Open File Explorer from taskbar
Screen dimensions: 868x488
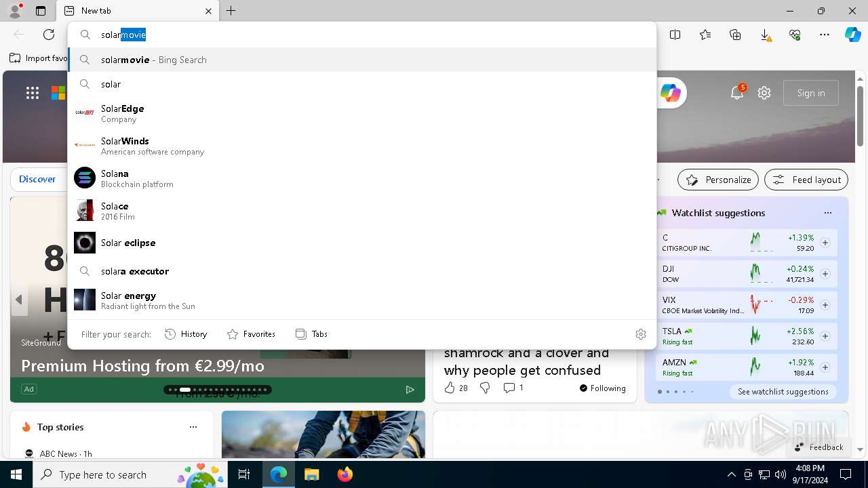311,474
